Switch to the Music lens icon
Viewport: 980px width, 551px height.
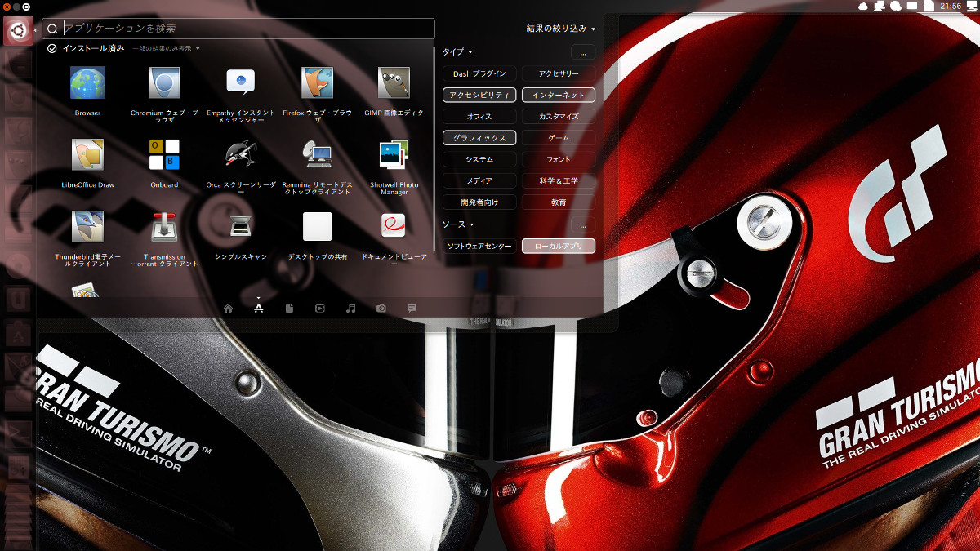click(x=350, y=308)
